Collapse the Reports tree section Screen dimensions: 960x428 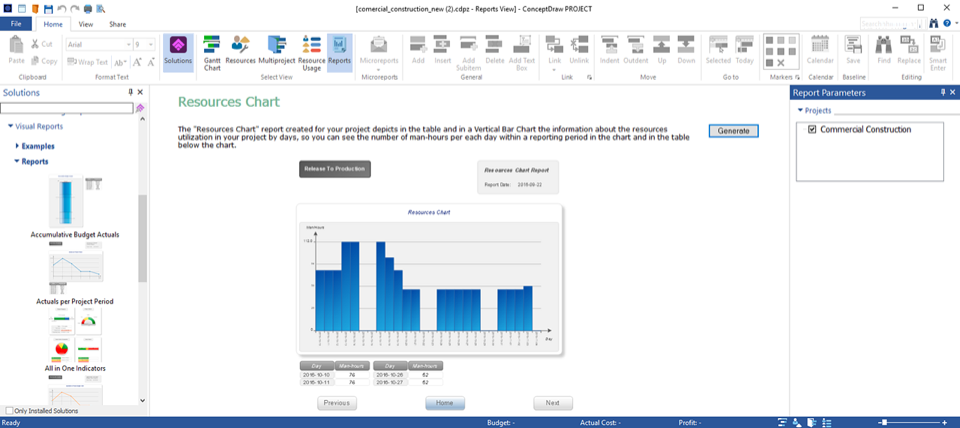[18, 161]
